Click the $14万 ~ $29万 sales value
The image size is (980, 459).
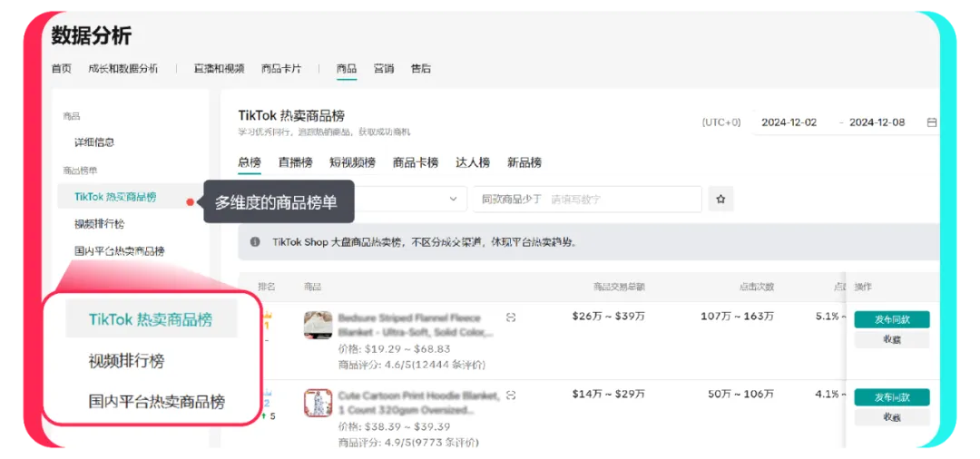[609, 395]
